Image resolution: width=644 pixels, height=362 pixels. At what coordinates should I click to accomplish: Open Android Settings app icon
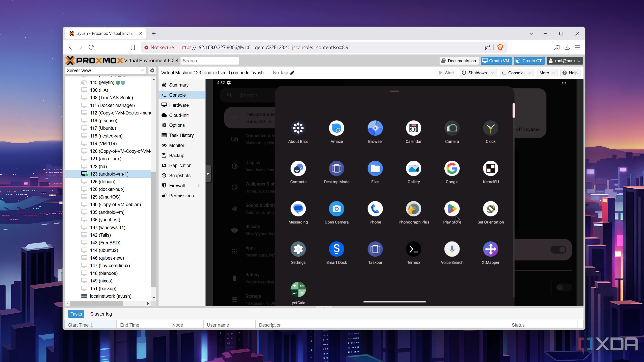[298, 249]
